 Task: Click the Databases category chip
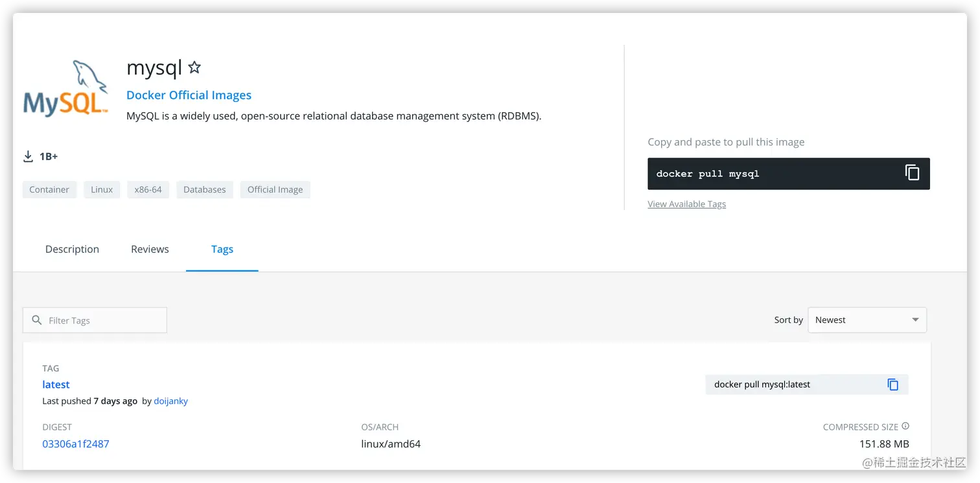coord(204,190)
